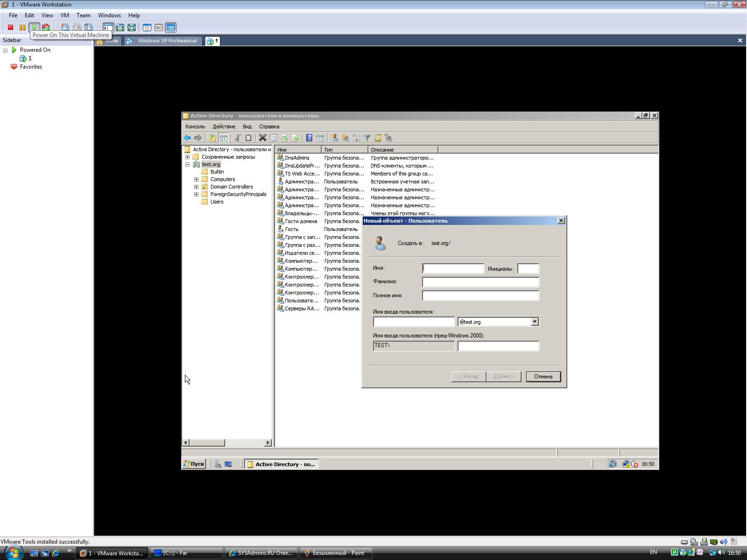Toggle the VMware Show Sidebar toolbar icon
Screen dimensions: 747x560
(108, 28)
